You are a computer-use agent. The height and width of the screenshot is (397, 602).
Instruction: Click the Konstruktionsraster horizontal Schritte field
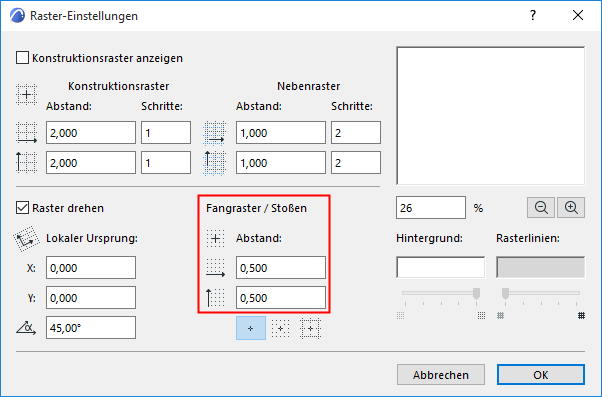pos(166,133)
